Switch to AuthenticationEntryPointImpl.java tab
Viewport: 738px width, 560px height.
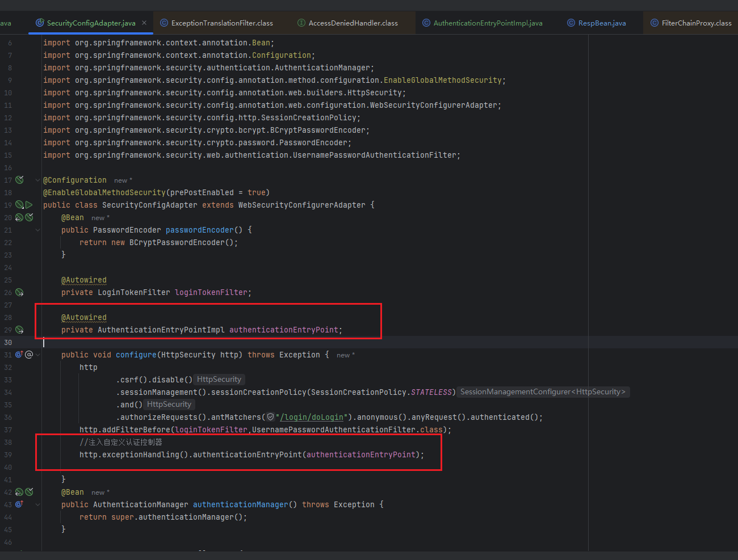click(482, 23)
